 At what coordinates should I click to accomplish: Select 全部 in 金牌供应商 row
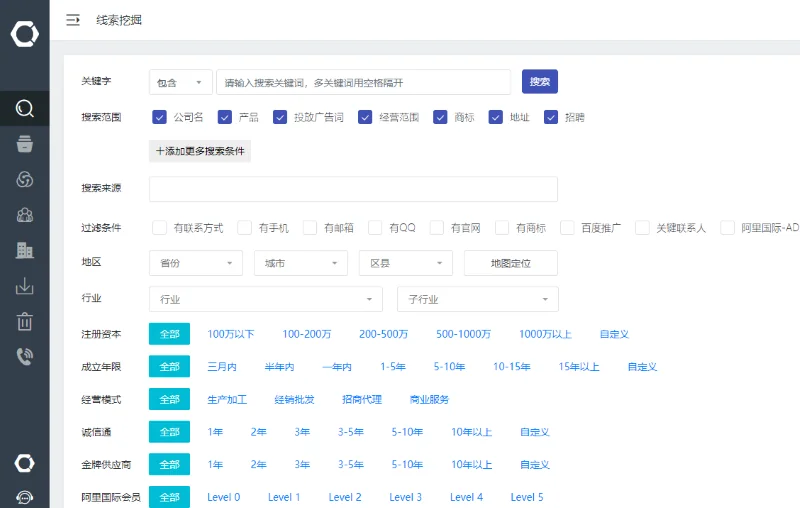(x=169, y=465)
